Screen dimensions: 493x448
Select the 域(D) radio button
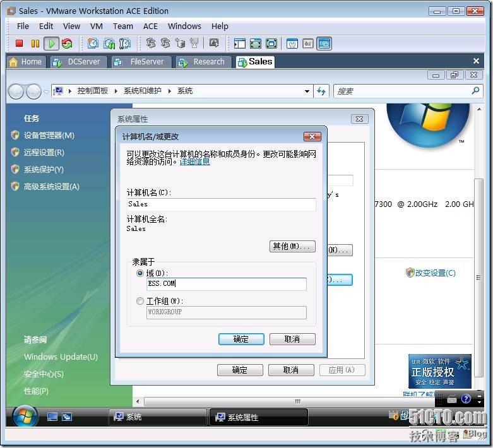140,273
